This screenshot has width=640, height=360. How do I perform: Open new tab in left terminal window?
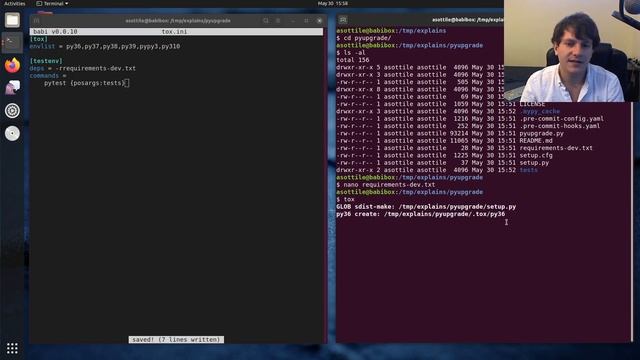tap(37, 20)
